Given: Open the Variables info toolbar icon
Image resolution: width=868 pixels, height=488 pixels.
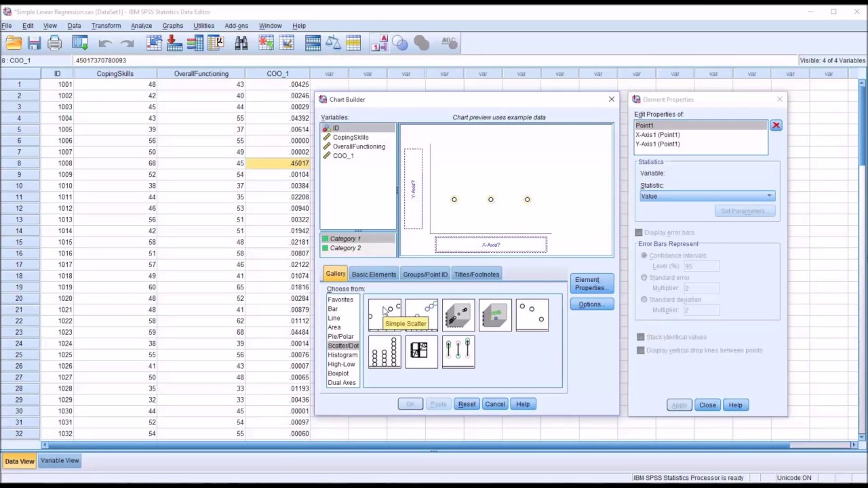Looking at the screenshot, I should tap(195, 43).
